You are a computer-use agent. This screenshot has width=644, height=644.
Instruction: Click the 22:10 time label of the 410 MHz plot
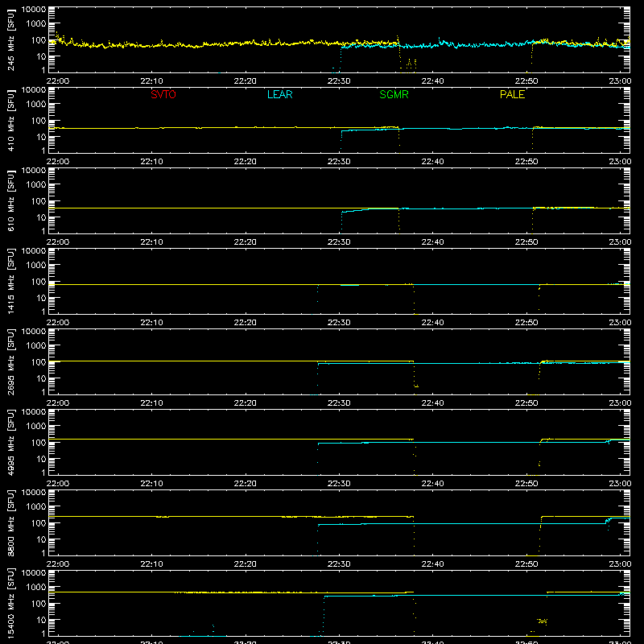point(151,162)
